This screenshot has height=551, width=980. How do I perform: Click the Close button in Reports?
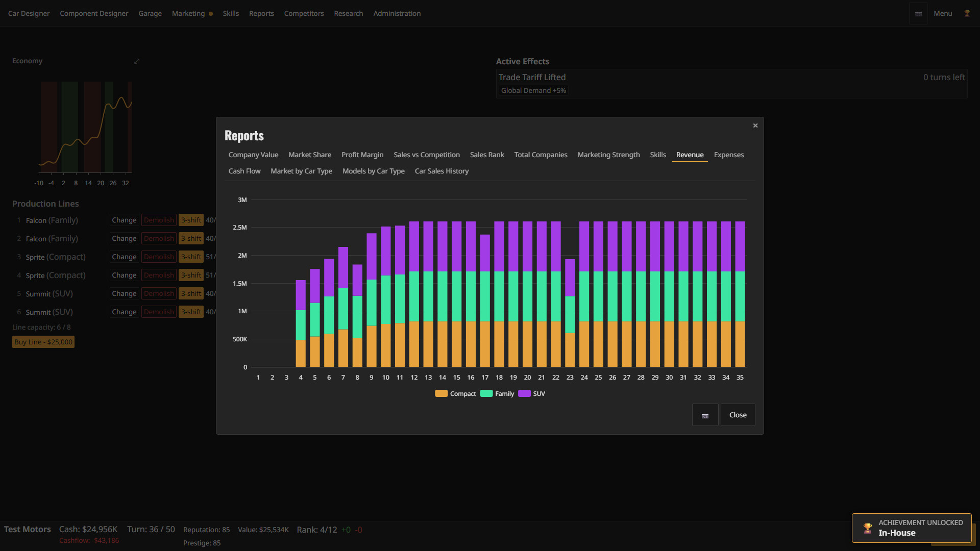[x=738, y=415]
